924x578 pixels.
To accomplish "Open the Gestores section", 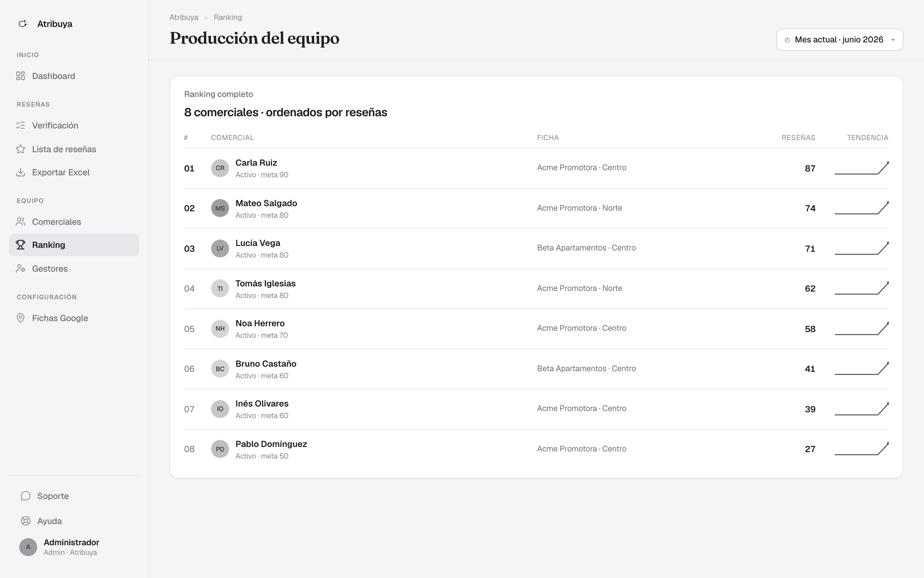I will [74, 269].
